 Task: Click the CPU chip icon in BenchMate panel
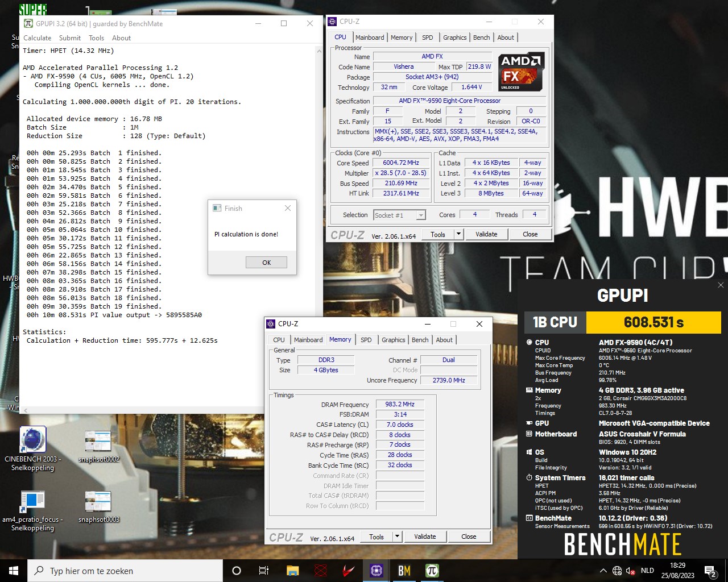[x=529, y=342]
